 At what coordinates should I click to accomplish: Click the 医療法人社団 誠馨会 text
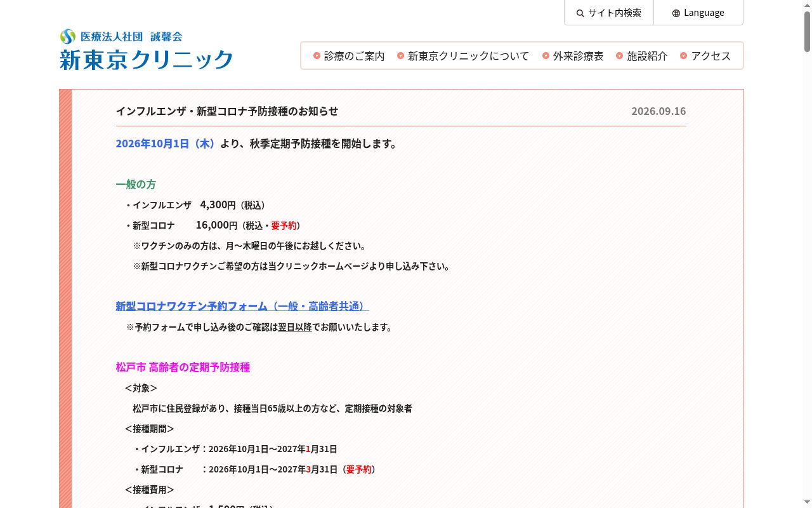131,36
